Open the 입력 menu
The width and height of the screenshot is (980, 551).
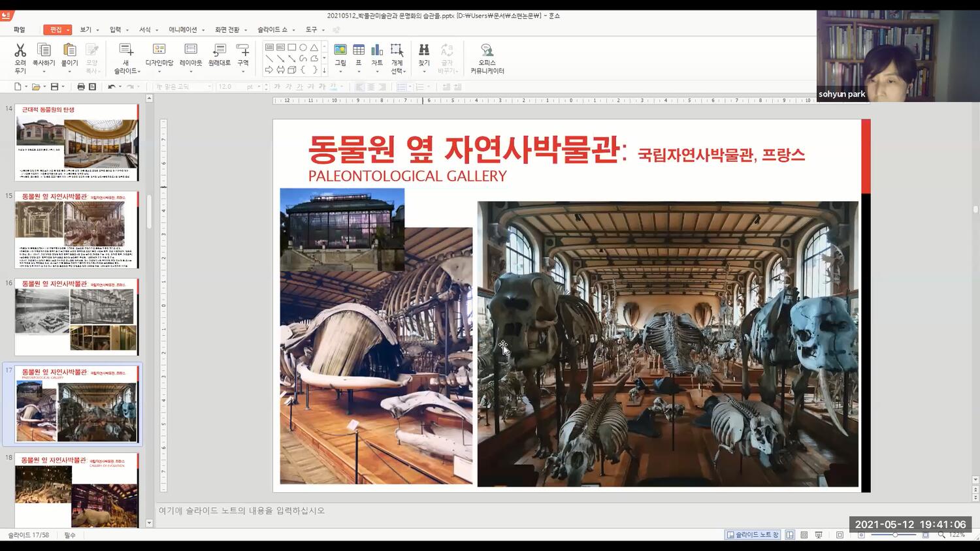[x=116, y=30]
